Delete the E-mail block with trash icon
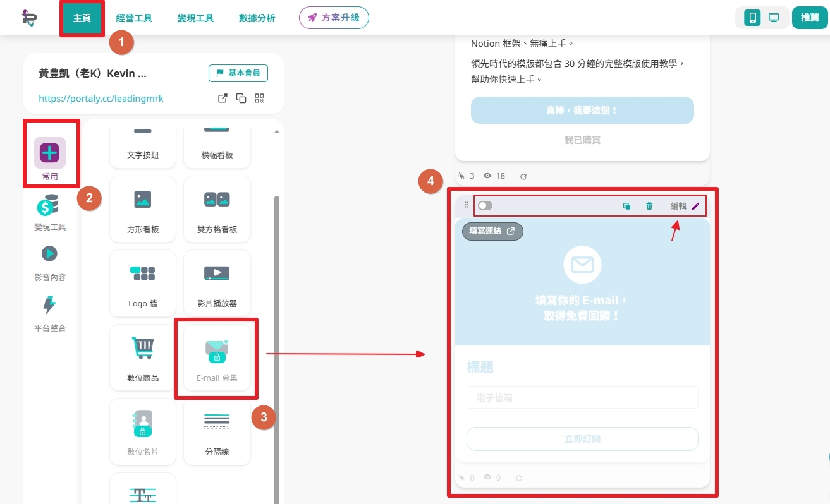The height and width of the screenshot is (504, 830). click(649, 206)
